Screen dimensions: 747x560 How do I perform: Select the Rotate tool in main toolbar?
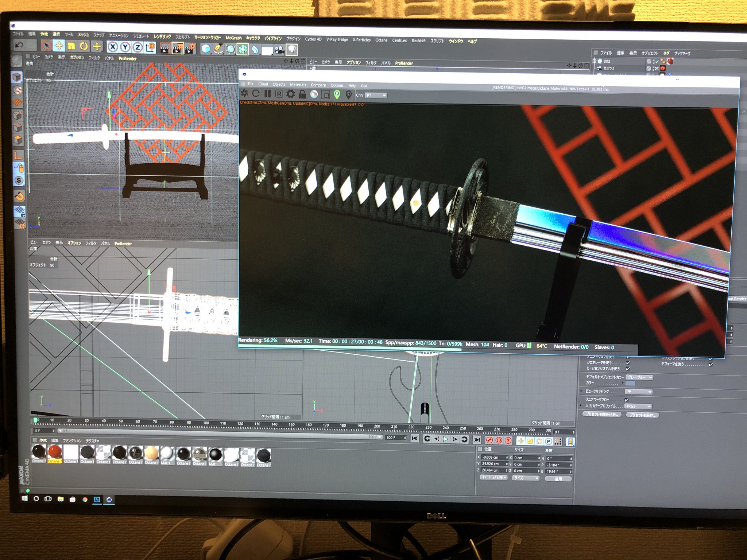[84, 46]
